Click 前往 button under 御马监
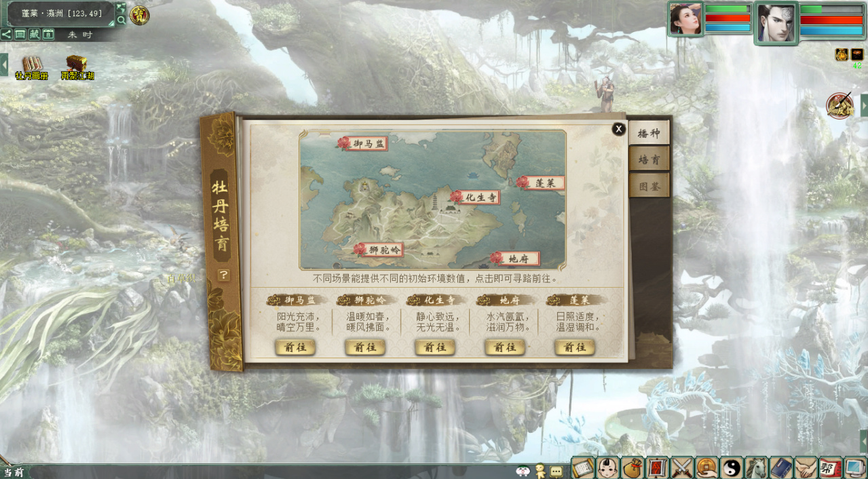 tap(295, 347)
